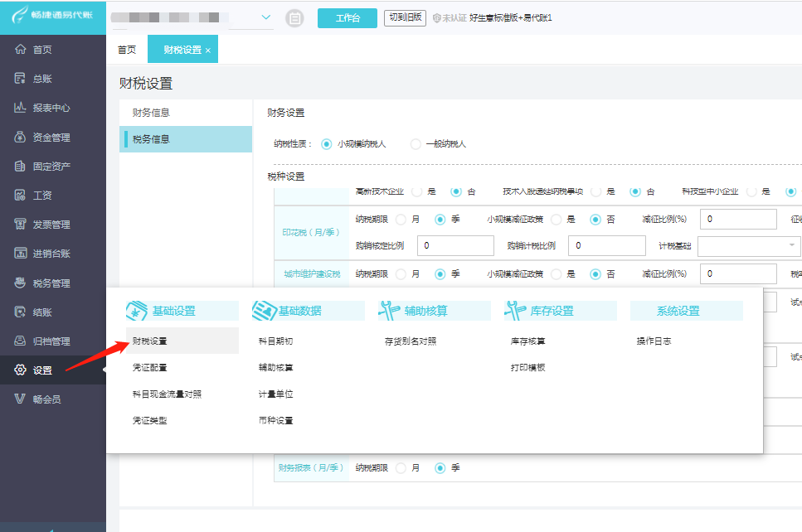Screen dimensions: 802x532
Task: Open 科目期初 under 基础数据
Action: coord(275,341)
